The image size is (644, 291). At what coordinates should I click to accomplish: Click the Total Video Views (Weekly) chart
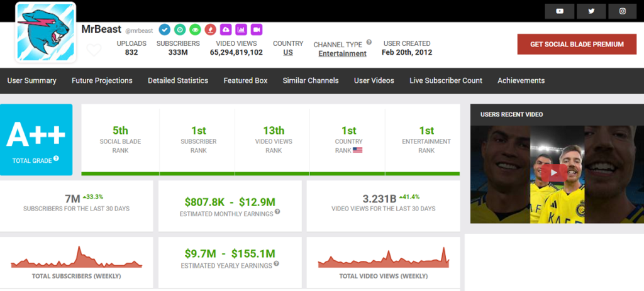[384, 257]
